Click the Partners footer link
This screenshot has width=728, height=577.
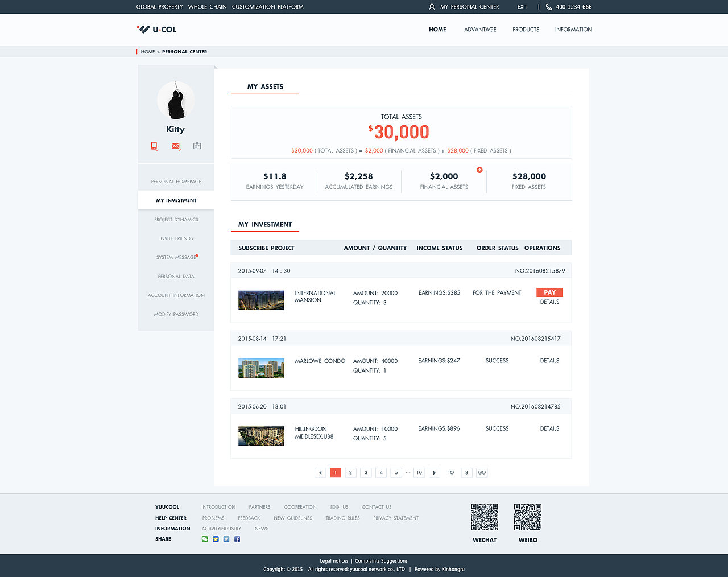259,507
